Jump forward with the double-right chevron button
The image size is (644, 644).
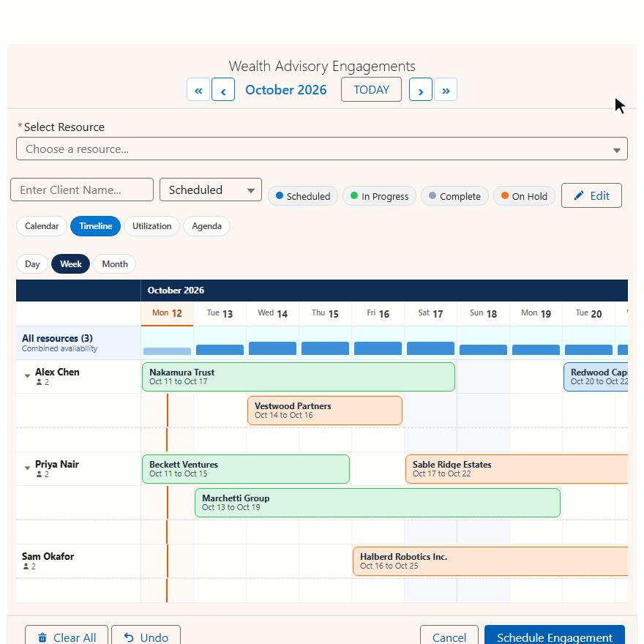click(x=446, y=89)
